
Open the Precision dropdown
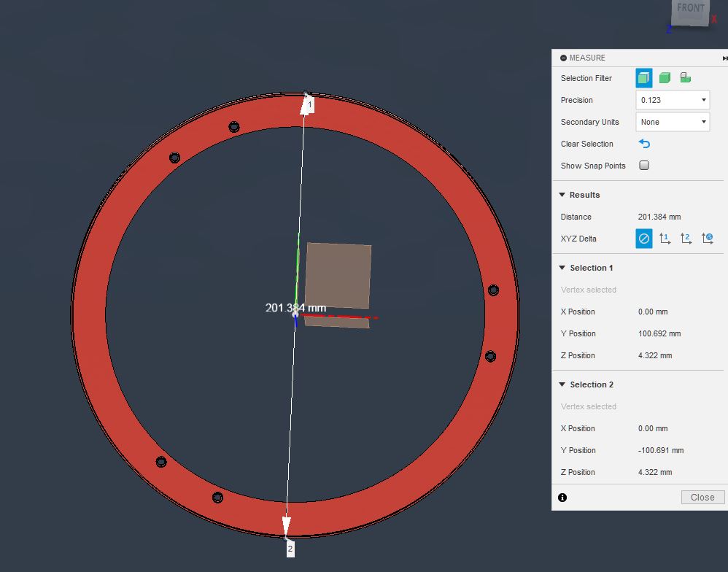click(x=673, y=100)
